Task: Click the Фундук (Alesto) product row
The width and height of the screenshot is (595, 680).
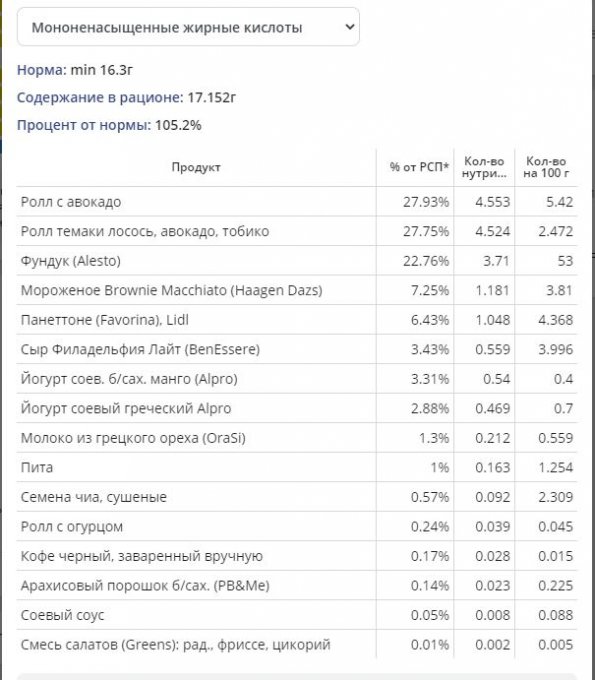Action: point(297,261)
